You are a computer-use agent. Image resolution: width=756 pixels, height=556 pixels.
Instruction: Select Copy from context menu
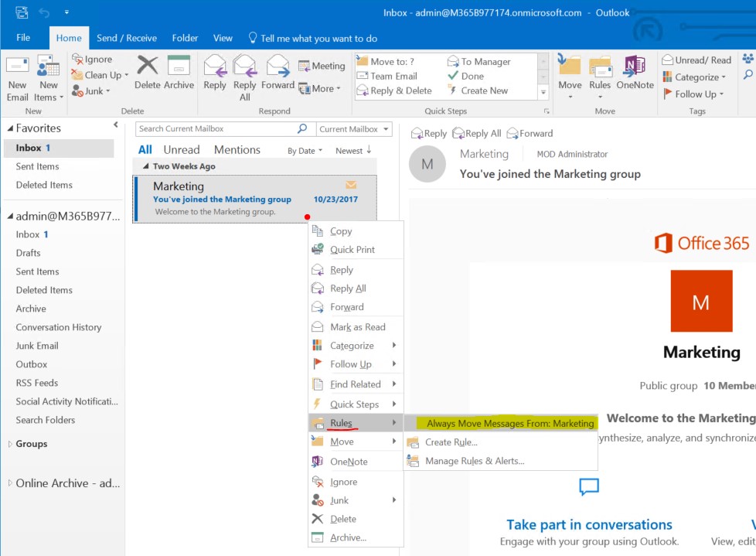[x=341, y=231]
